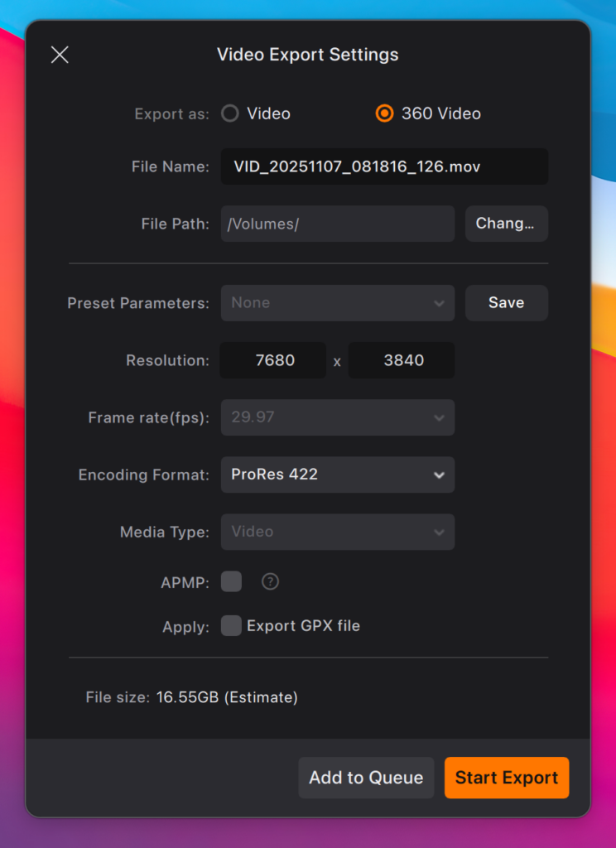
Task: Click the Change file path button
Action: [506, 224]
